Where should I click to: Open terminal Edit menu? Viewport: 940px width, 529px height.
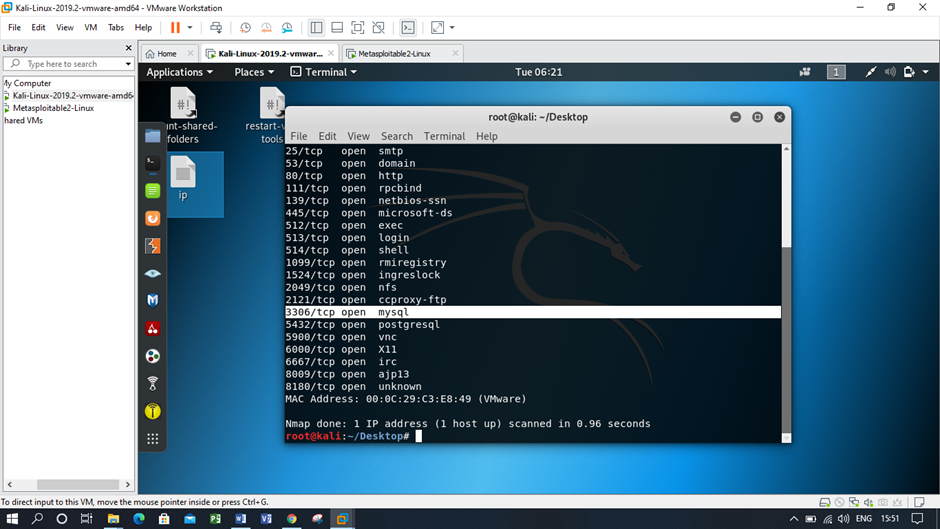coord(327,136)
